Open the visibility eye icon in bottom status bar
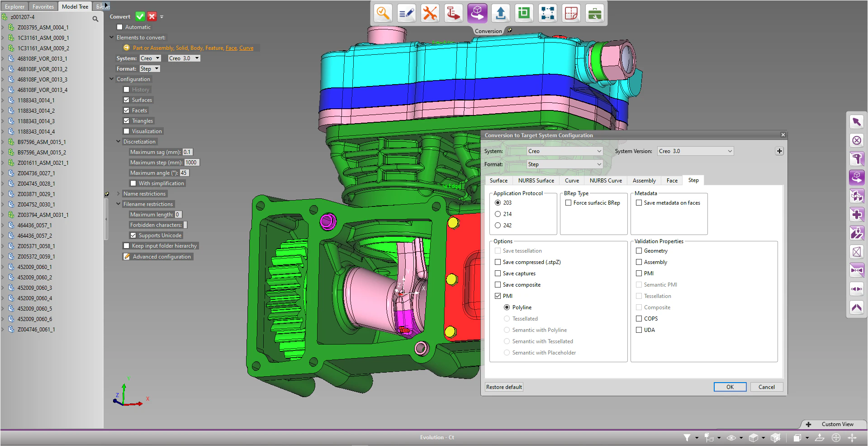Image resolution: width=868 pixels, height=446 pixels. 731,438
